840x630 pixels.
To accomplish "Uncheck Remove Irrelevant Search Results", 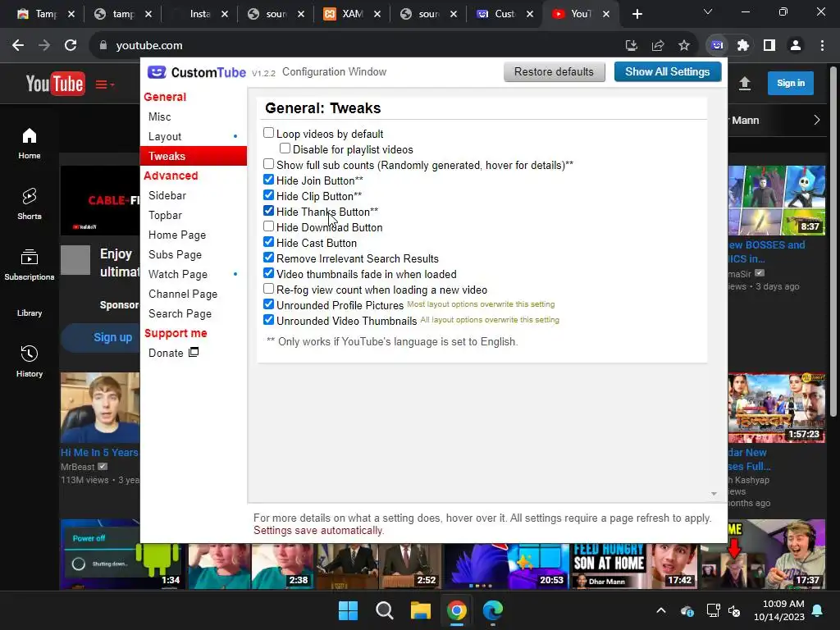I will click(x=268, y=257).
